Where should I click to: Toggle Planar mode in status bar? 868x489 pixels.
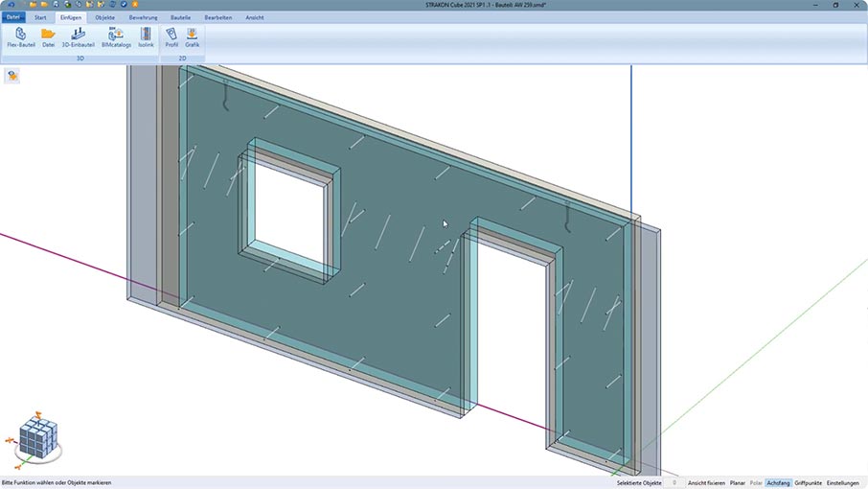737,483
